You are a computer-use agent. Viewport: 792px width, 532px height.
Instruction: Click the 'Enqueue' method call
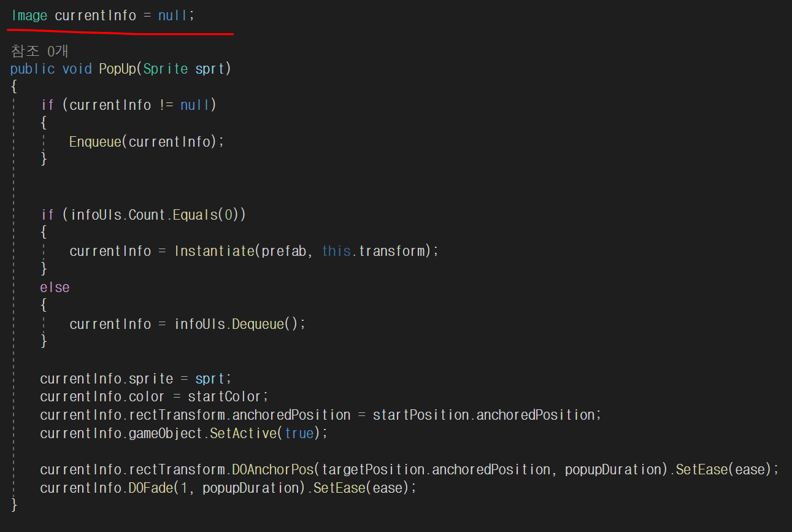95,142
